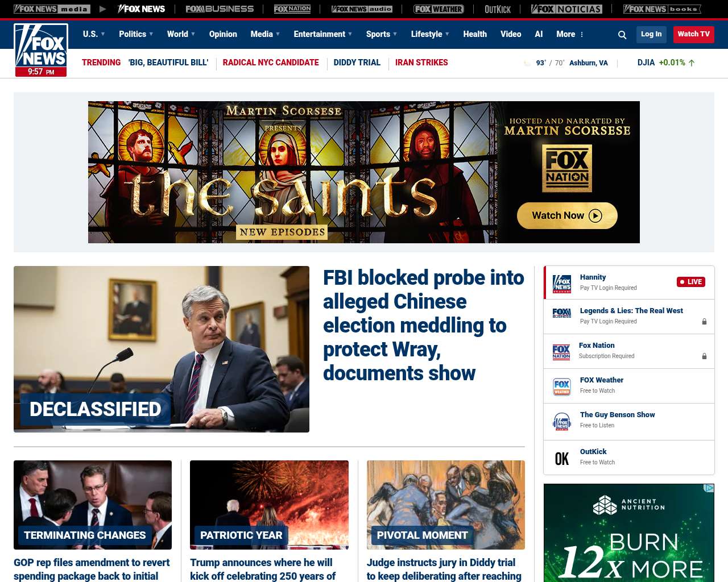Open the Fox Business network logo
Image resolution: width=728 pixels, height=582 pixels.
click(220, 9)
